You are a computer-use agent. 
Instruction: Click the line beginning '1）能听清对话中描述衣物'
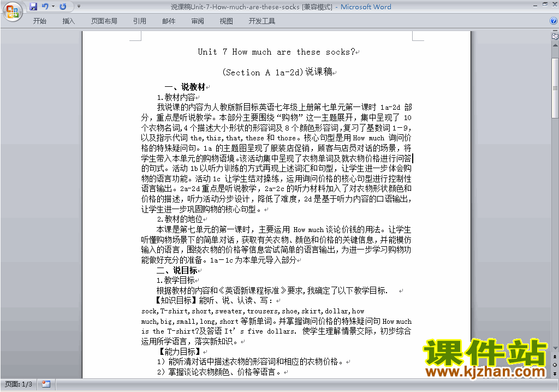pos(251,361)
